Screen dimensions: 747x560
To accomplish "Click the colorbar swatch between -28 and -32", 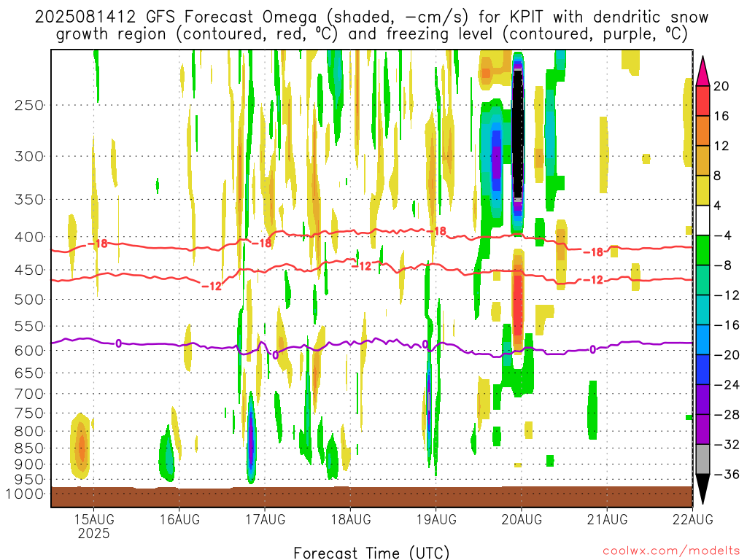I will (x=703, y=429).
